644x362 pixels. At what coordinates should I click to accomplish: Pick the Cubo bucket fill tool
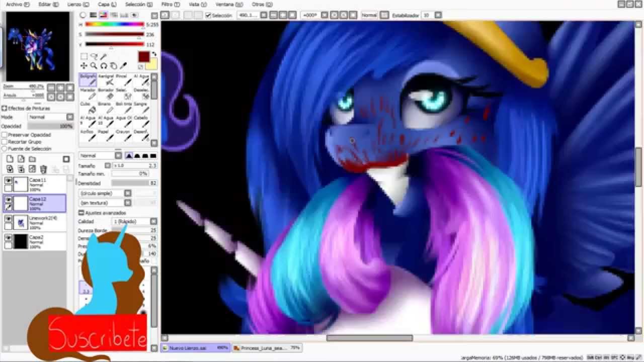[92, 108]
